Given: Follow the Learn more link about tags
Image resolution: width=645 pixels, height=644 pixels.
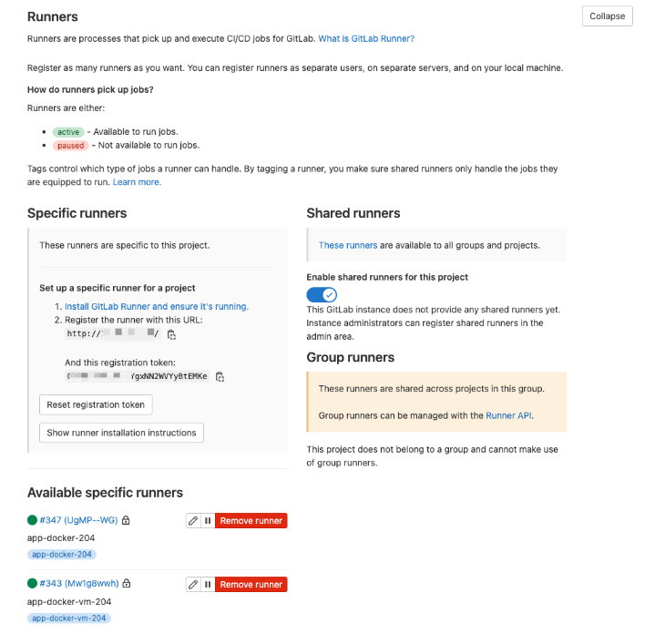Looking at the screenshot, I should pos(137,182).
